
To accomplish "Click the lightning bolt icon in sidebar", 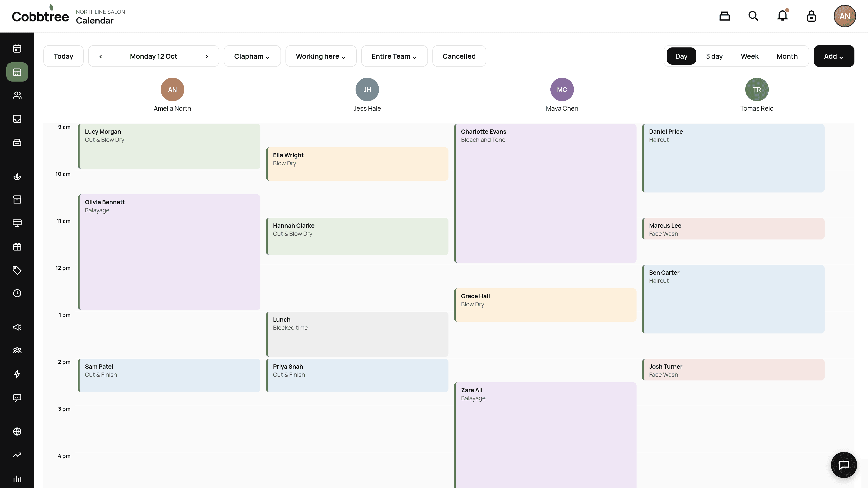I will (x=17, y=374).
